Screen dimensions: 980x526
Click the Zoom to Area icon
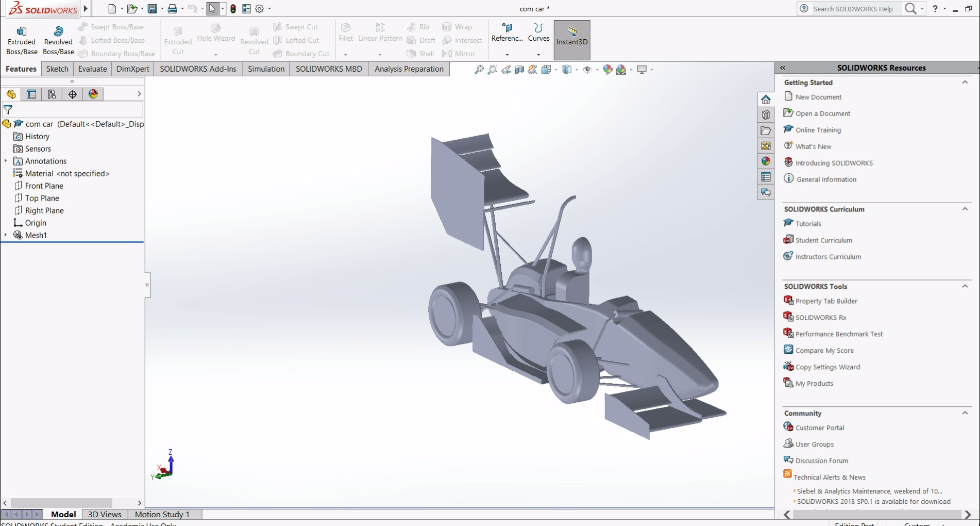(493, 70)
